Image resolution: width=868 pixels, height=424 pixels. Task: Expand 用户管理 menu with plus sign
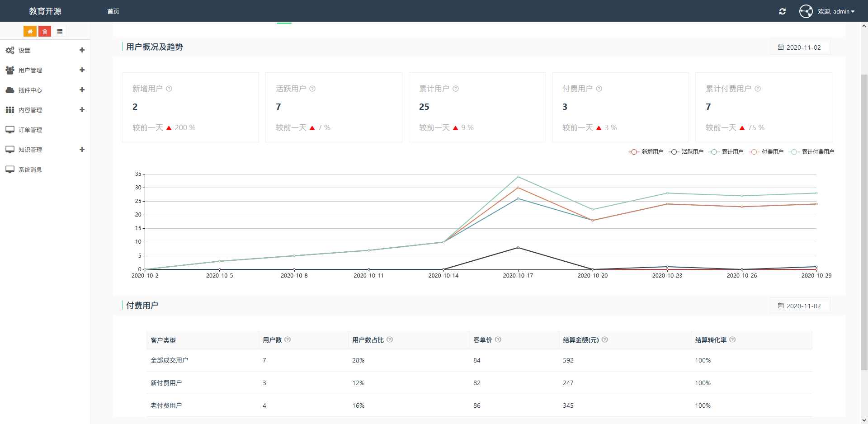pos(82,70)
